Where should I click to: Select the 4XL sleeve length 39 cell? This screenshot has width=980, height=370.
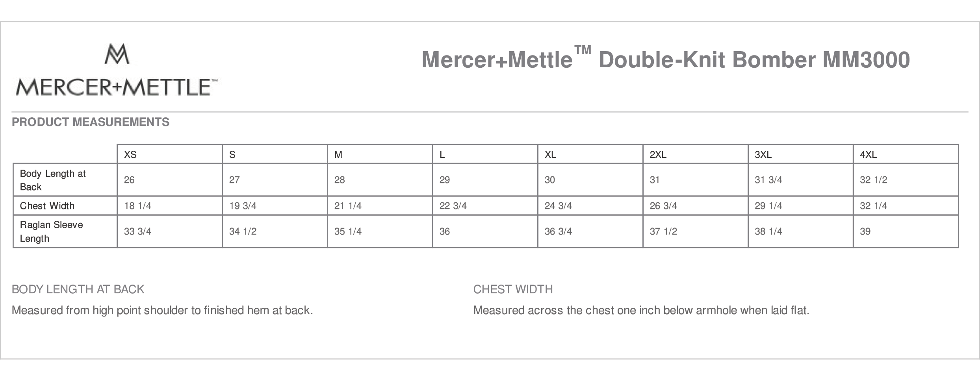(x=906, y=231)
